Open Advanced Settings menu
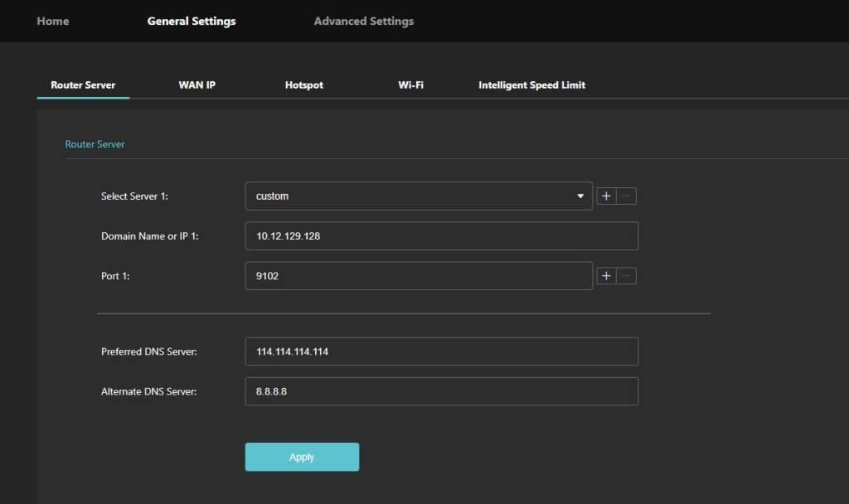Viewport: 849px width, 504px height. point(364,21)
